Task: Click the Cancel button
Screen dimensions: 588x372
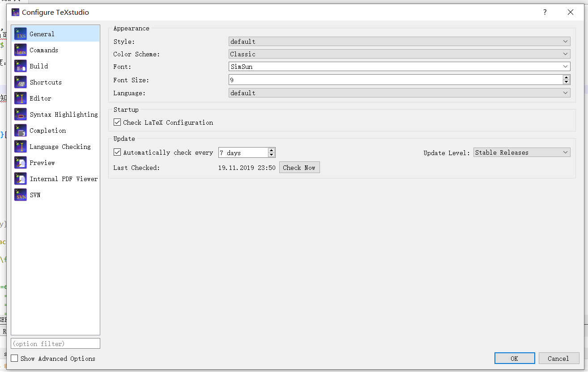Action: (x=558, y=358)
